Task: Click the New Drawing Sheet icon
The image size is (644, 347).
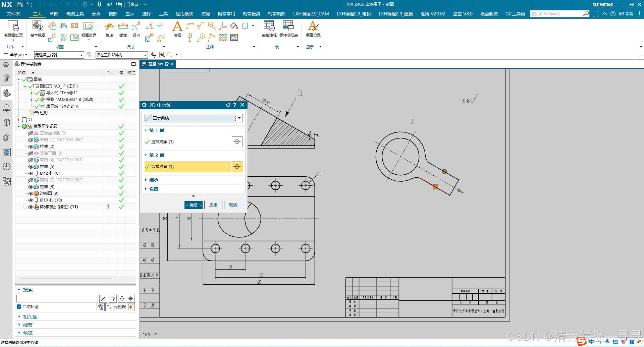Action: [13, 26]
